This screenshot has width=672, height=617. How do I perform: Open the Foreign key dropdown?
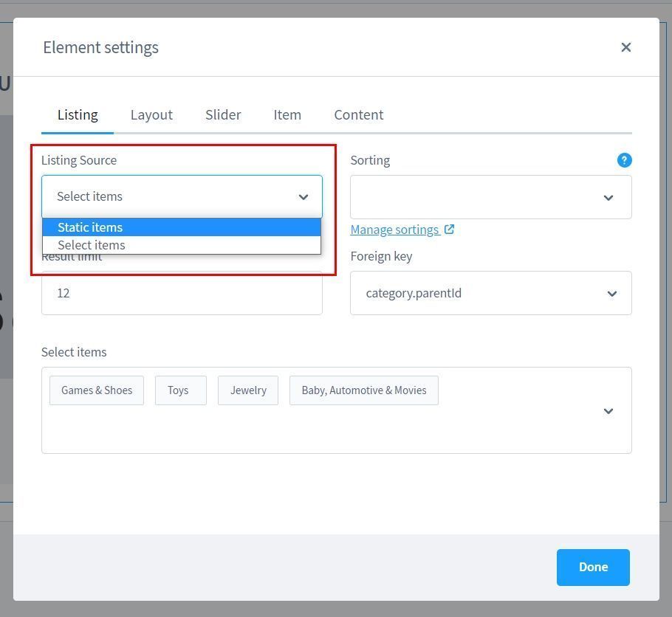click(x=490, y=293)
